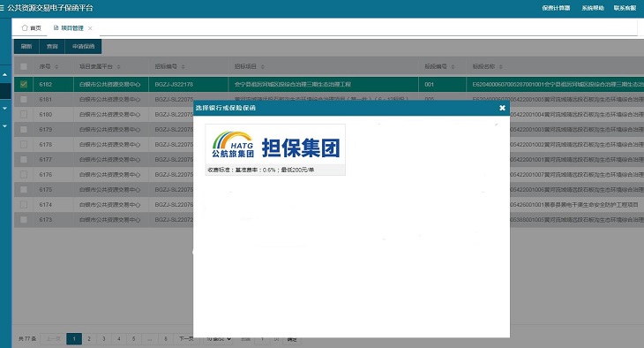The height and width of the screenshot is (348, 644).
Task: Click the 白银市公共资源交易中心 cell in row 6181
Action: 111,99
